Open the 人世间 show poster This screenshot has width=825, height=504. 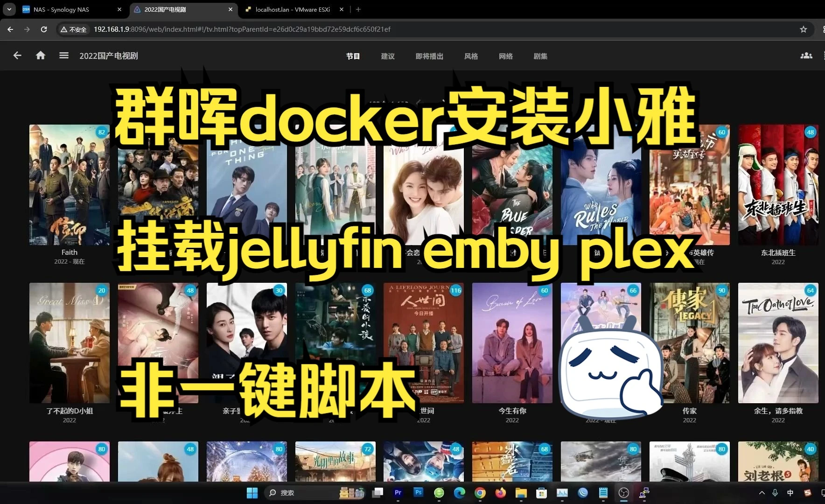(x=424, y=343)
